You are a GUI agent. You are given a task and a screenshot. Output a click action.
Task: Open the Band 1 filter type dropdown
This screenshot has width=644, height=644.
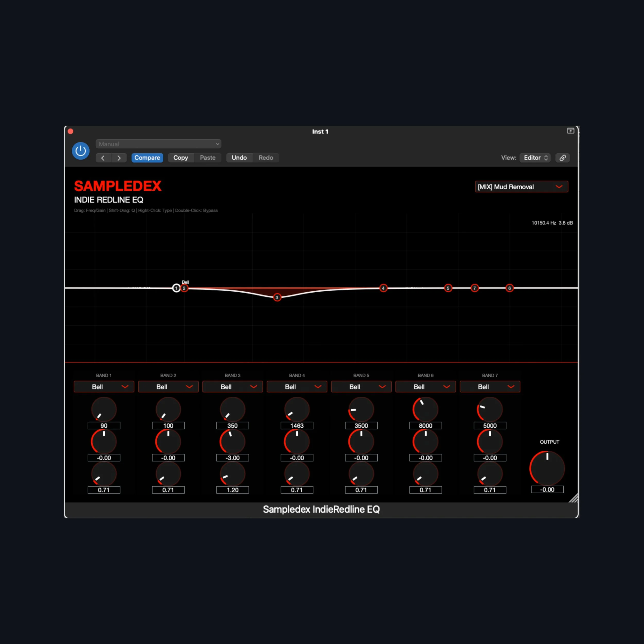click(104, 387)
